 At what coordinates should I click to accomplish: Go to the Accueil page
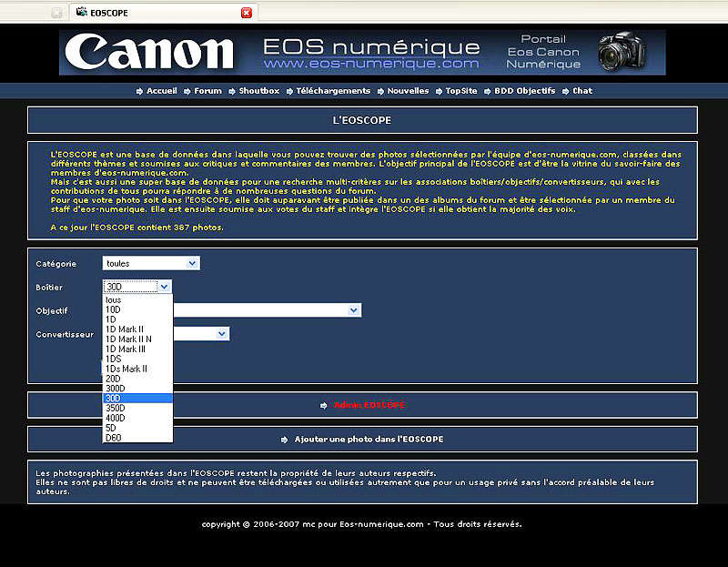[x=162, y=90]
